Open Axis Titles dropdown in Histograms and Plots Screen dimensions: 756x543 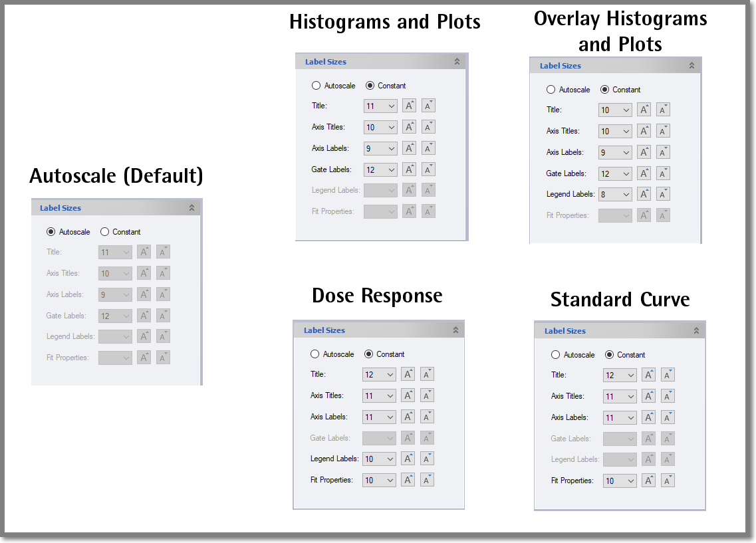380,127
